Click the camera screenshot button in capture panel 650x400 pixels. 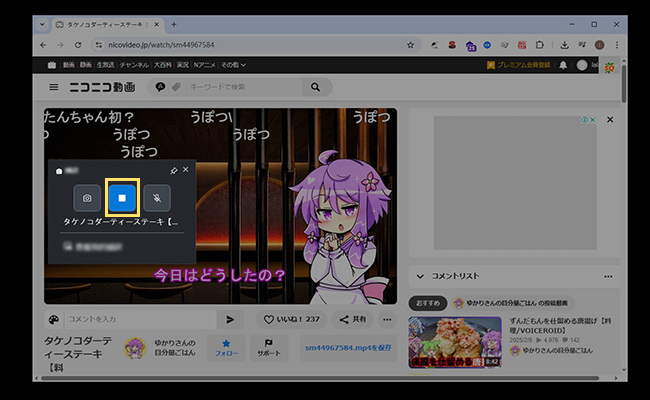tap(87, 198)
